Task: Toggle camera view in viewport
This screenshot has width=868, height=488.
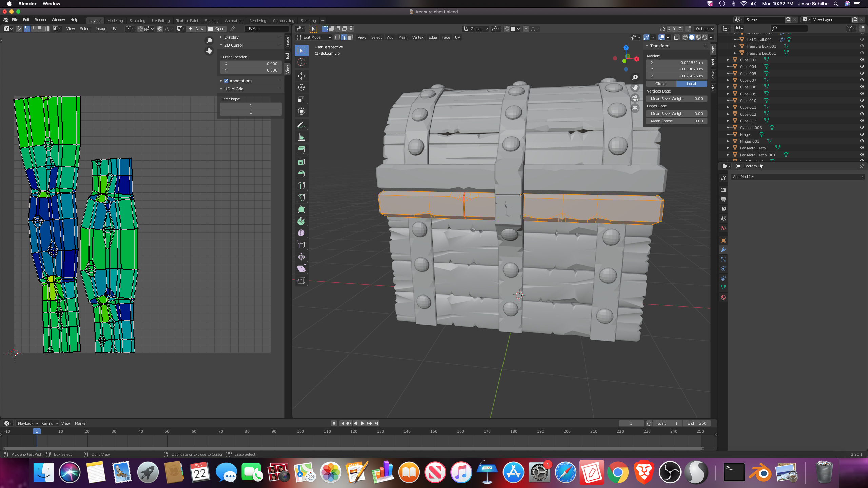Action: pos(635,98)
